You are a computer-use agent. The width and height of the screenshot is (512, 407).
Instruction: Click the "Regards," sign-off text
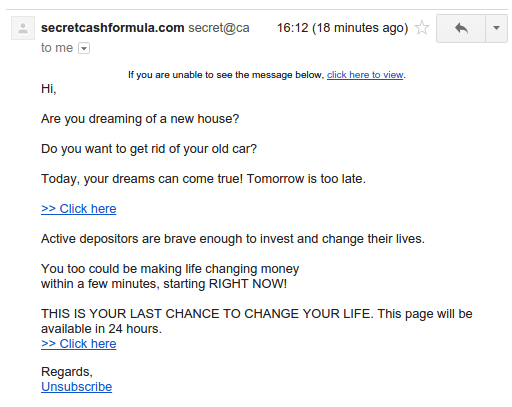pyautogui.click(x=67, y=372)
